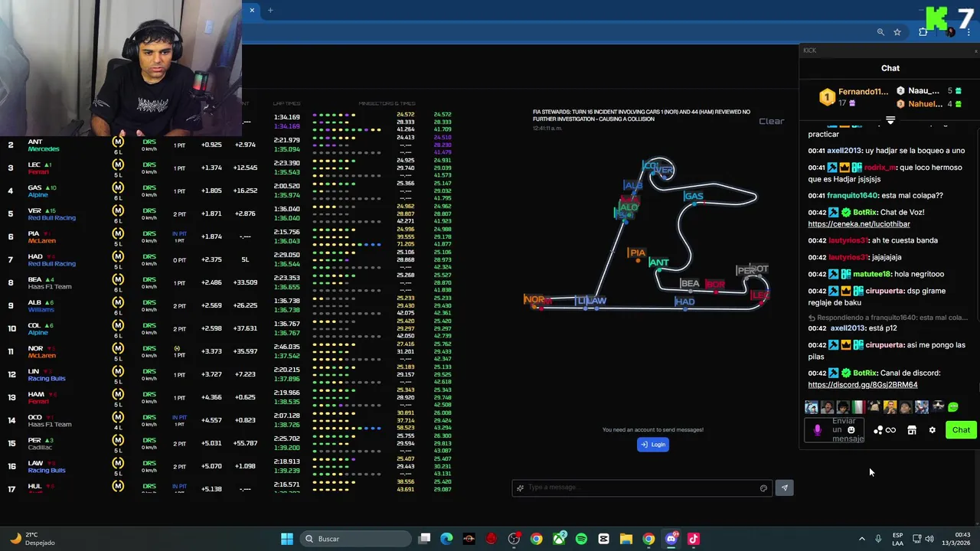Click the channel points icon in chat

[878, 430]
